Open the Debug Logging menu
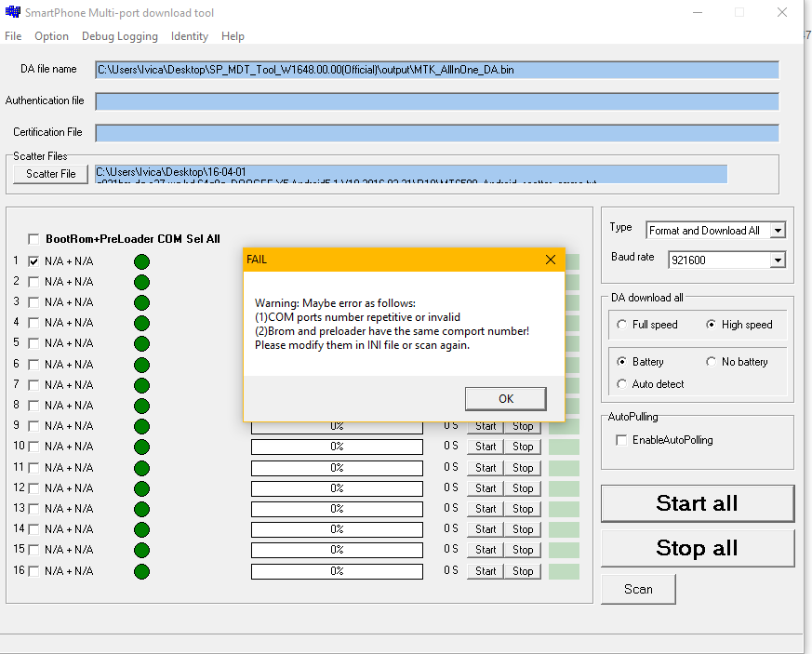812x654 pixels. click(x=120, y=36)
